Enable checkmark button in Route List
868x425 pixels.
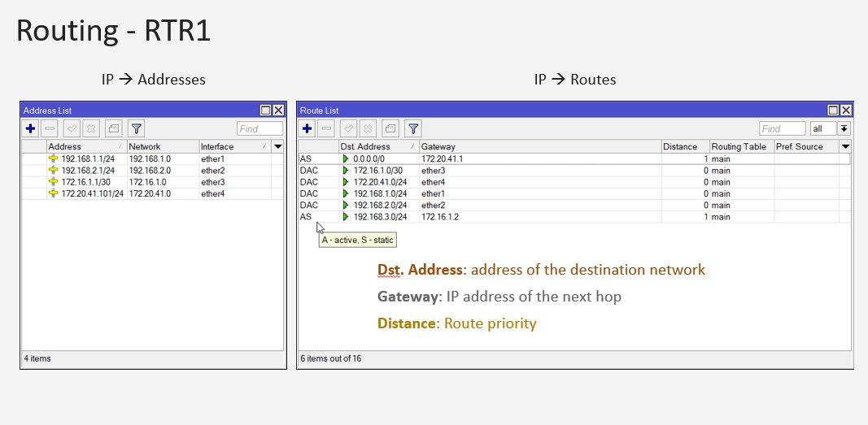click(349, 128)
